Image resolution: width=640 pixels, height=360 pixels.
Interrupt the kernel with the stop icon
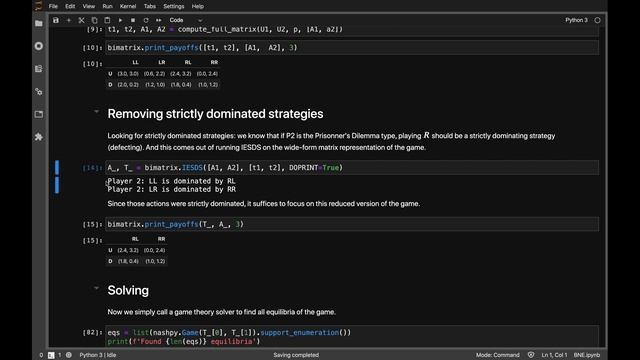click(x=133, y=20)
